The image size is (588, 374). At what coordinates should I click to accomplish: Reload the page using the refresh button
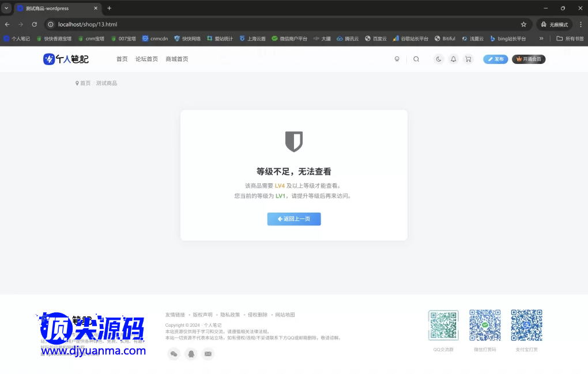pyautogui.click(x=35, y=24)
